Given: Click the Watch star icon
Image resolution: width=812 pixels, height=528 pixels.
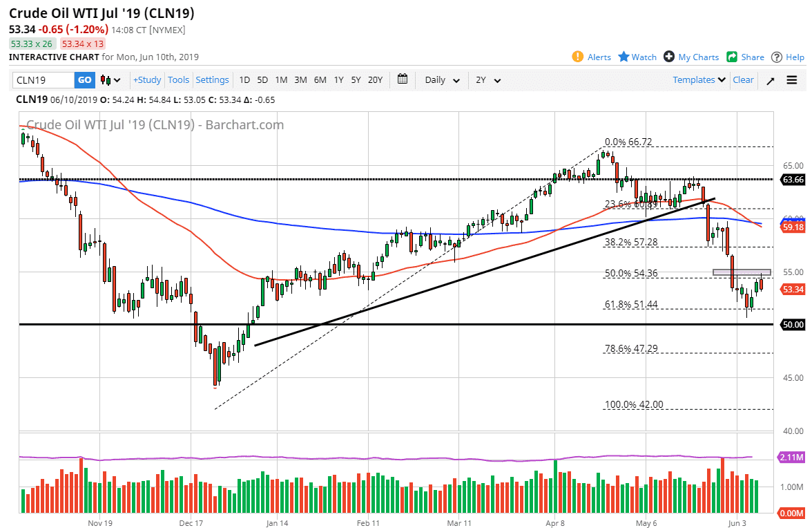Looking at the screenshot, I should (623, 57).
